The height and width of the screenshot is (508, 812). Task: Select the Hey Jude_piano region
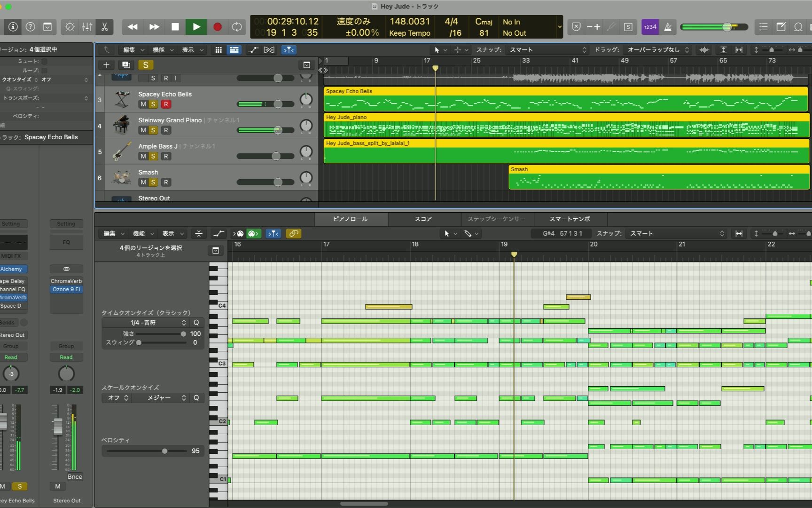(x=566, y=125)
